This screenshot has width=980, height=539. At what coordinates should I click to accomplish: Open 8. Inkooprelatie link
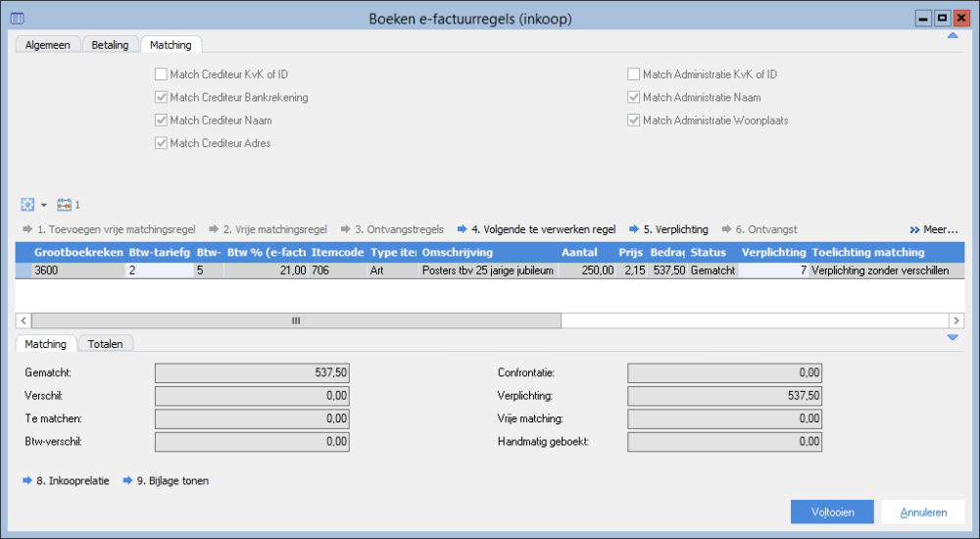pos(66,481)
